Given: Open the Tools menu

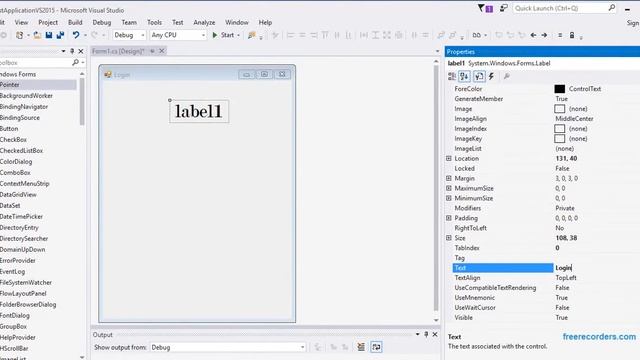Looking at the screenshot, I should 154,22.
